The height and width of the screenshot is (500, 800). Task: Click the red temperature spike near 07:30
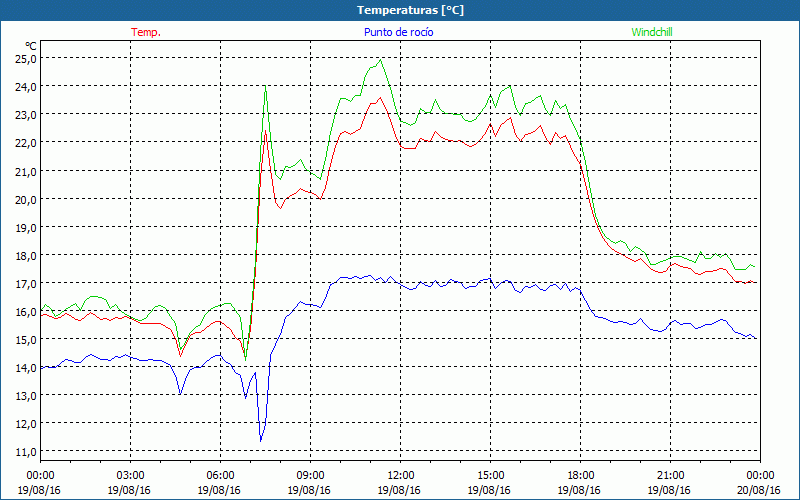[265, 131]
